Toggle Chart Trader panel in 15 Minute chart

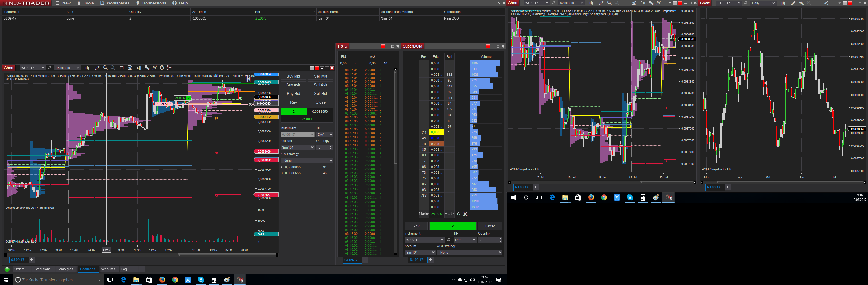tap(139, 68)
